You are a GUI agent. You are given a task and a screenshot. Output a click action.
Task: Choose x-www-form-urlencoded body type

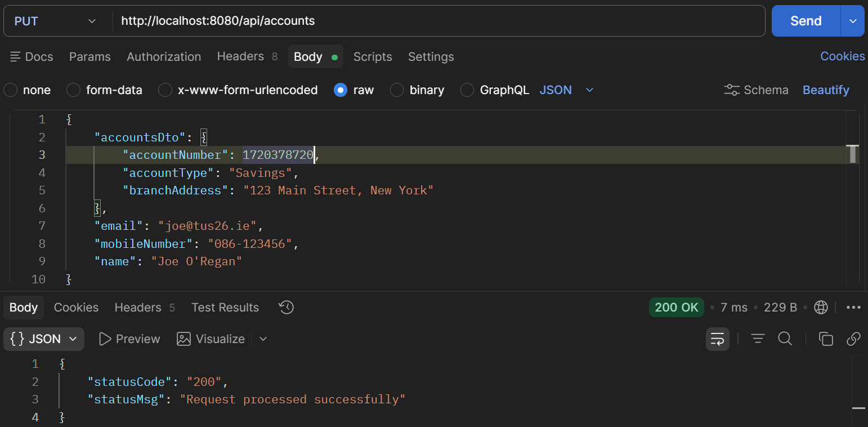point(165,90)
